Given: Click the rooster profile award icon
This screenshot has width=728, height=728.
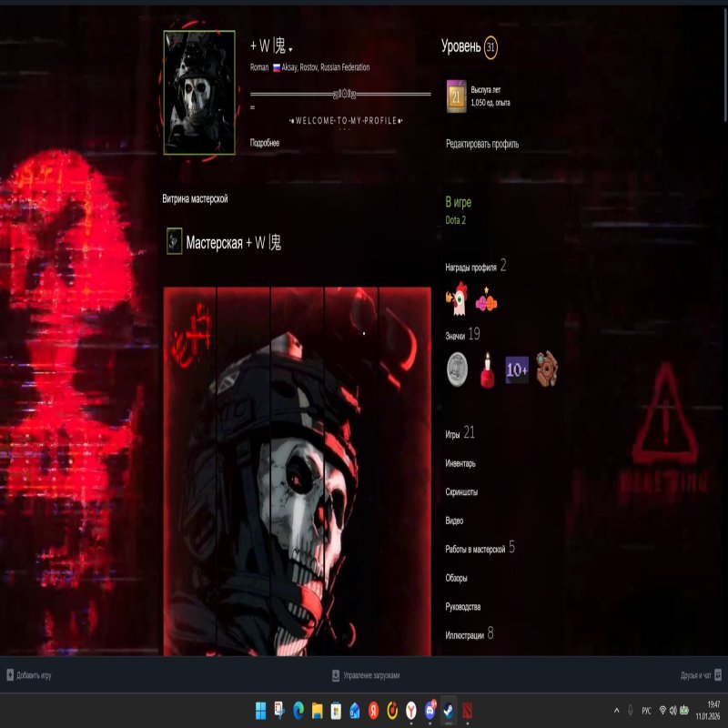Looking at the screenshot, I should point(456,298).
